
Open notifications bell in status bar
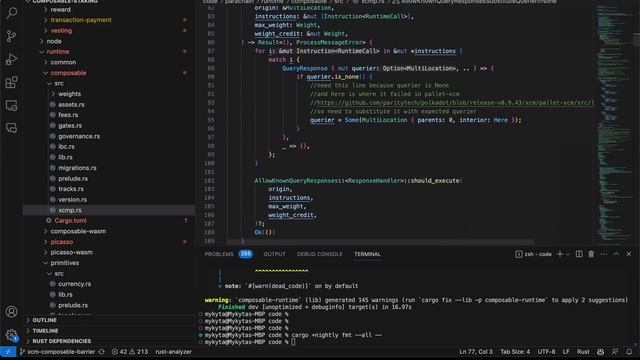click(x=629, y=351)
